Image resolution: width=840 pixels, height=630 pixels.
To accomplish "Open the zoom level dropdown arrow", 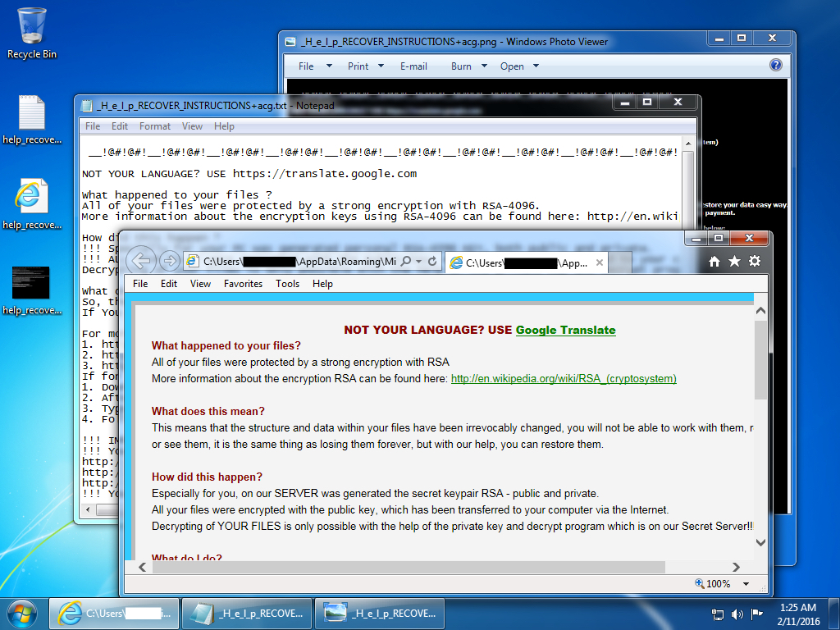I will click(746, 584).
